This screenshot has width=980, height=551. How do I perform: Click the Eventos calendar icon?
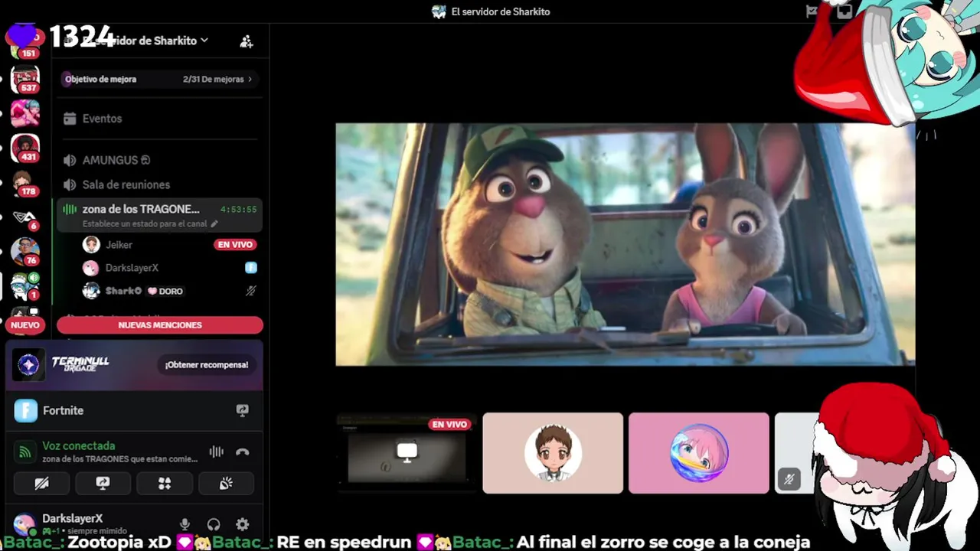click(70, 119)
